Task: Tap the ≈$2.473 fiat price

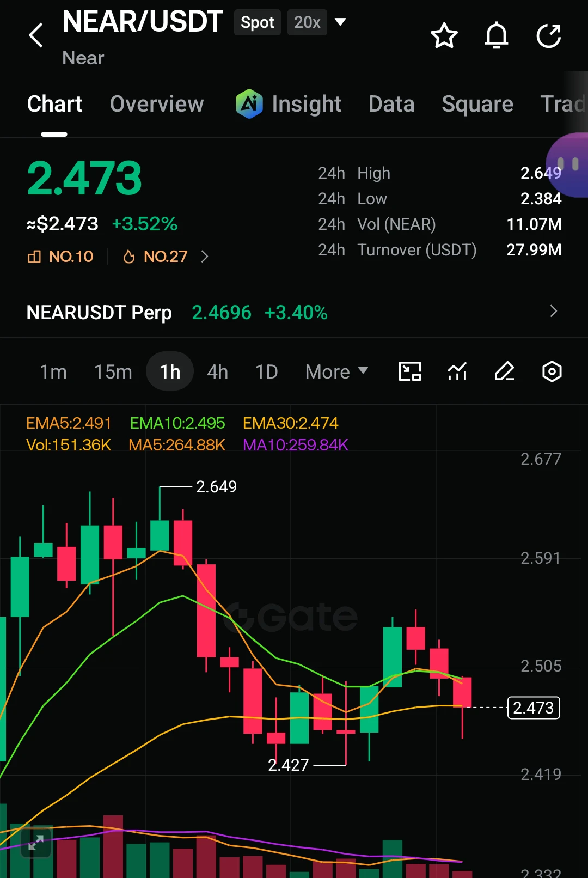Action: click(x=63, y=224)
